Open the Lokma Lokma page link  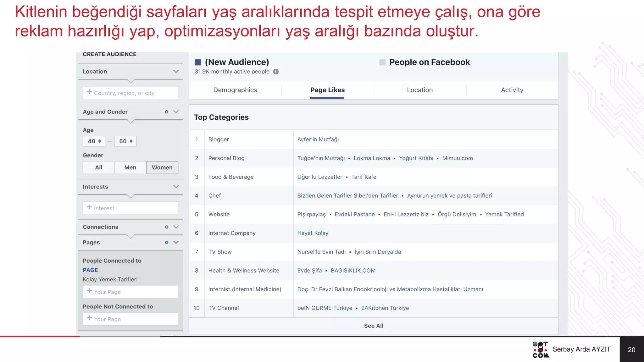tap(372, 158)
